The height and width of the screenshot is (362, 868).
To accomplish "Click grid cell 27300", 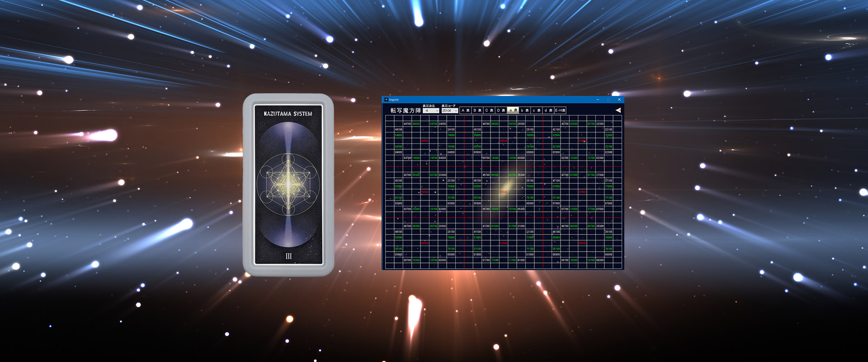I will (x=600, y=175).
